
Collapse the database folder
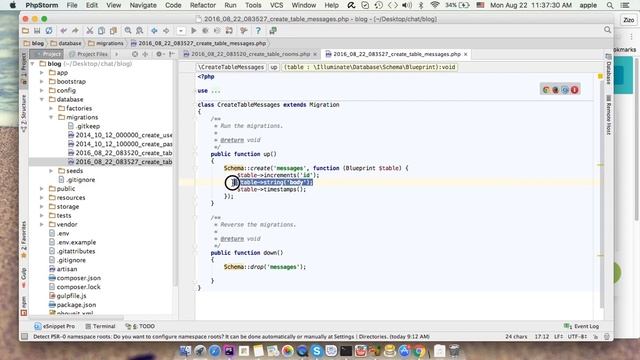42,100
